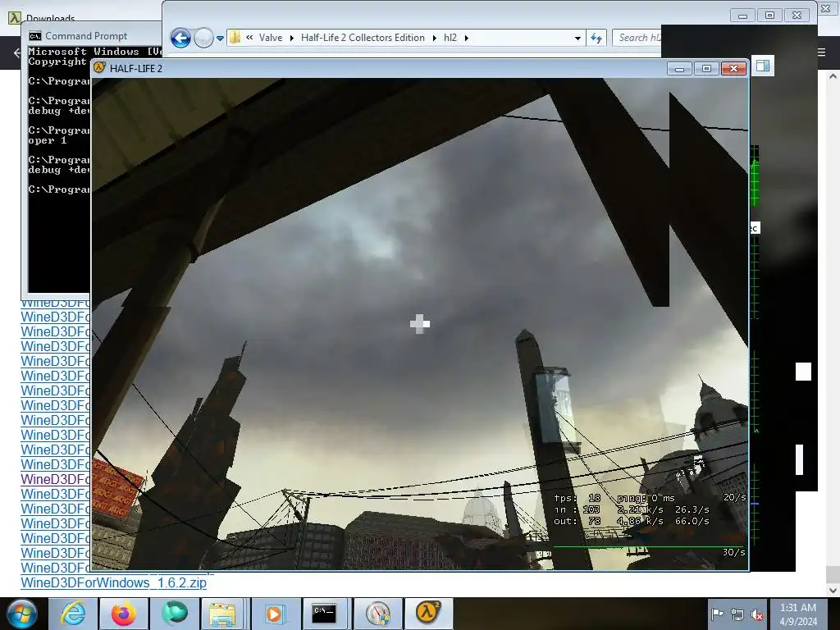Open the address bar history dropdown

[x=577, y=38]
